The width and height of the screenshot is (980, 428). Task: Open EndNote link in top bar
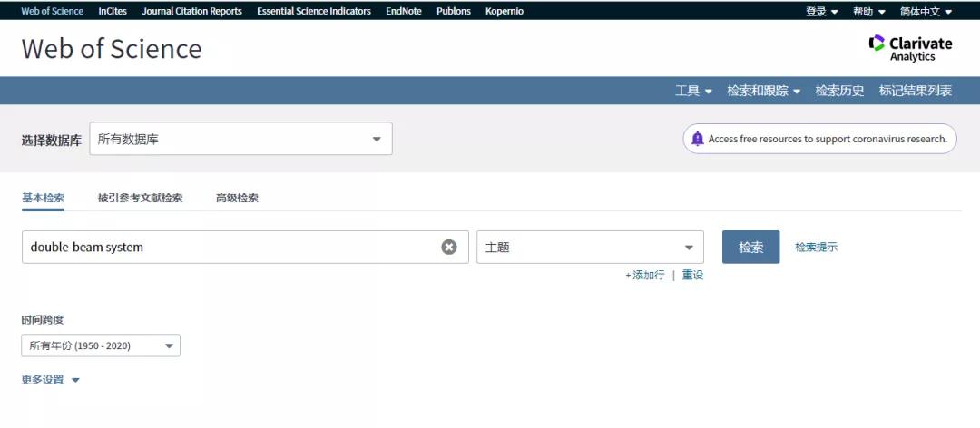click(404, 11)
